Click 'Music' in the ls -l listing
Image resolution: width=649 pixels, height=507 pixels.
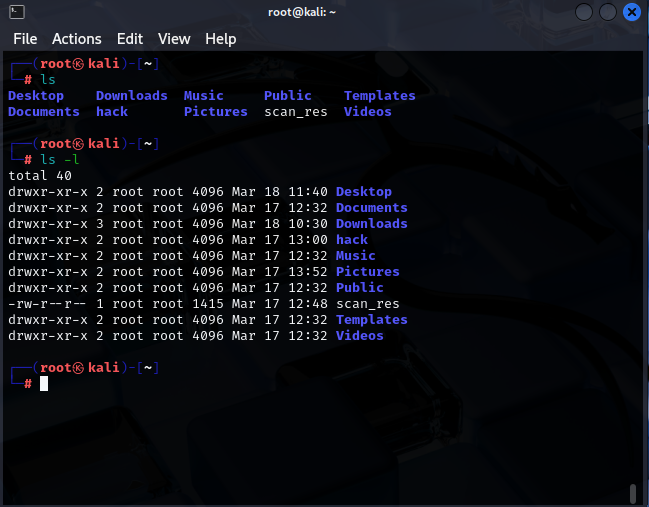pos(356,256)
